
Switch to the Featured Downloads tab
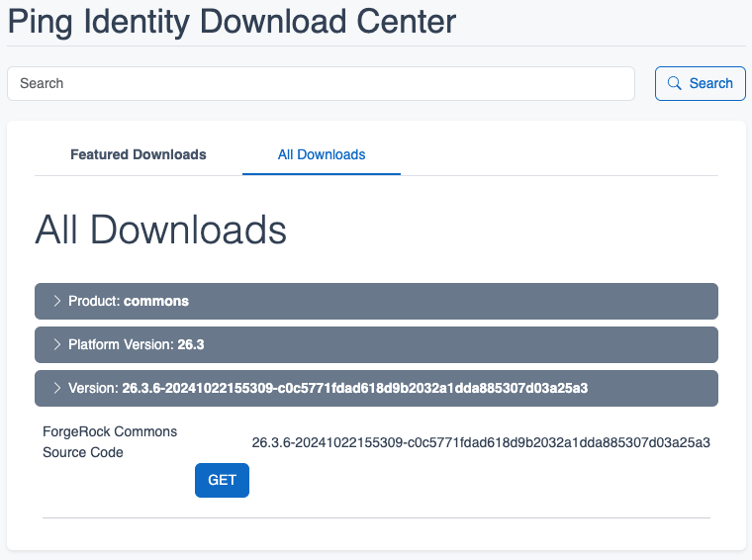tap(139, 154)
